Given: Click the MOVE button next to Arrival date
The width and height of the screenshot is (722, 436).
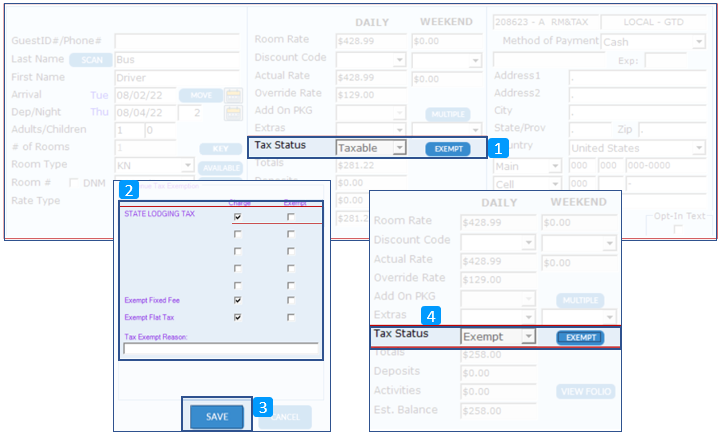Looking at the screenshot, I should pos(200,95).
